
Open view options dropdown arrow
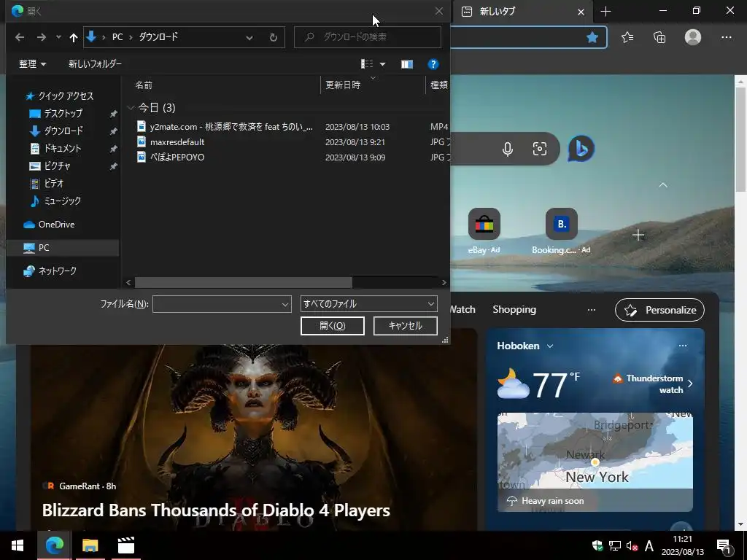point(382,64)
